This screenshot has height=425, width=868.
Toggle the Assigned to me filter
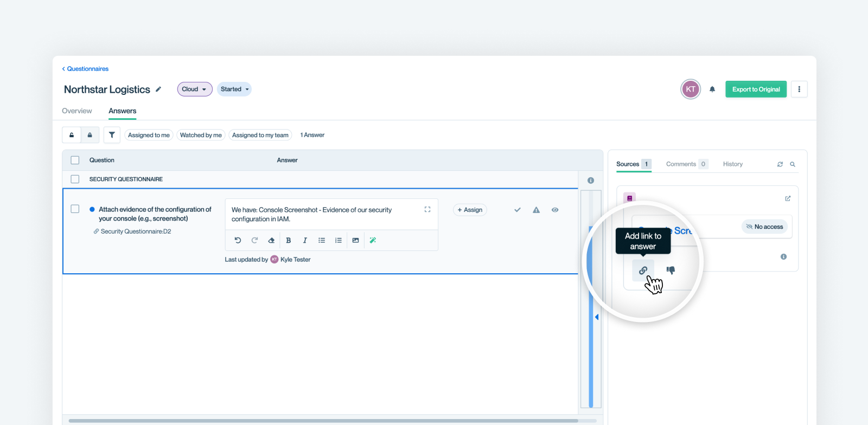pyautogui.click(x=149, y=135)
